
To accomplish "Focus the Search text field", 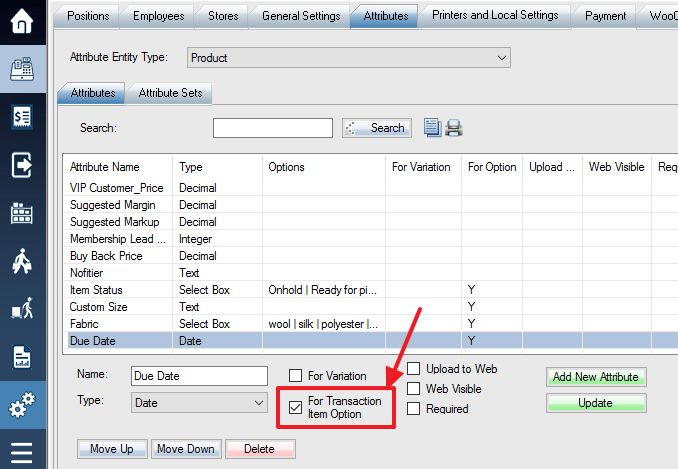I will pyautogui.click(x=272, y=128).
